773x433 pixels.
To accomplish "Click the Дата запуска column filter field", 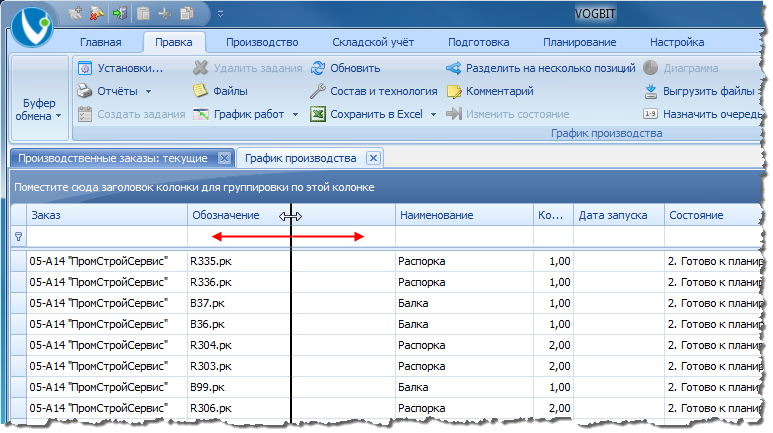I will coord(619,237).
